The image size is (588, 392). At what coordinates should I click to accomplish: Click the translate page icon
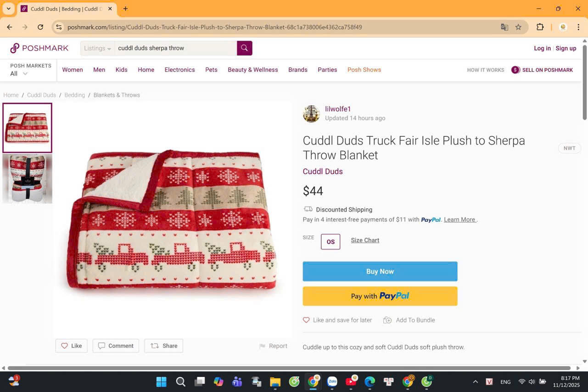(504, 27)
